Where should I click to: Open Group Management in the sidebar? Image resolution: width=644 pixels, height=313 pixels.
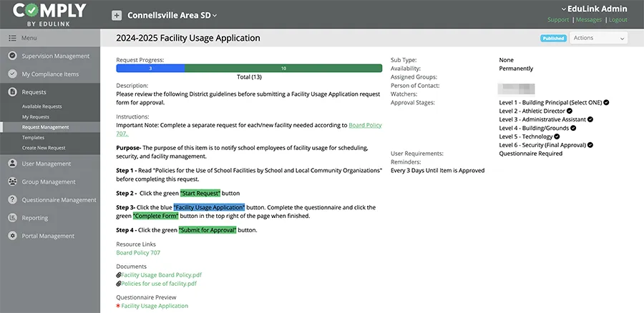(x=49, y=182)
